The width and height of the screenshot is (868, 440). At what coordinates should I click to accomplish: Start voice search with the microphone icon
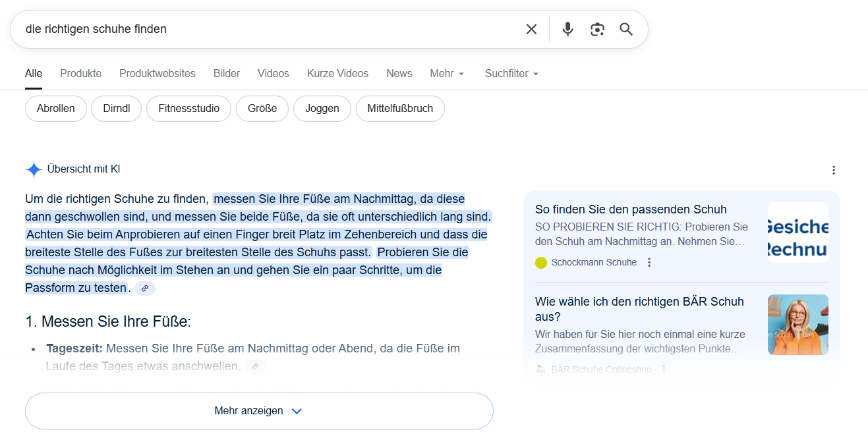point(567,29)
